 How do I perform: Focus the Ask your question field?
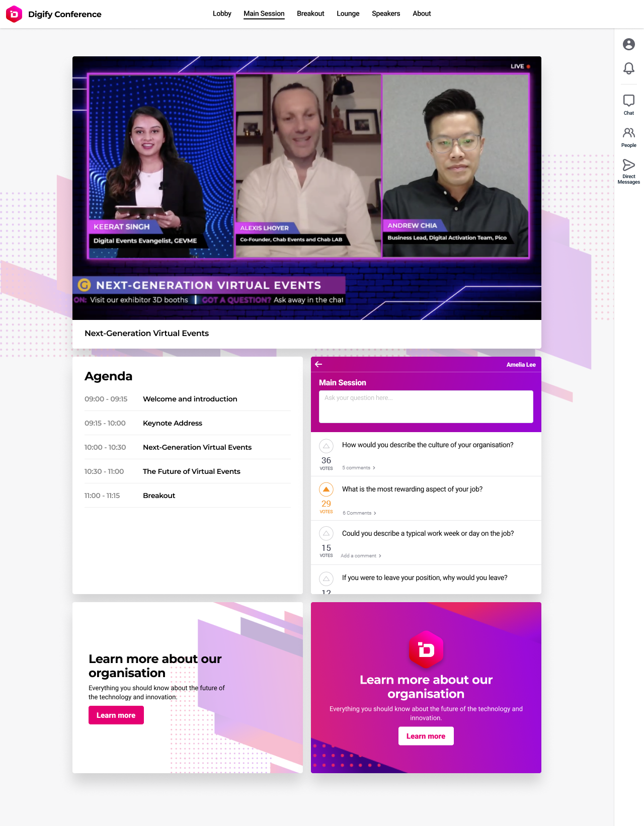click(426, 406)
